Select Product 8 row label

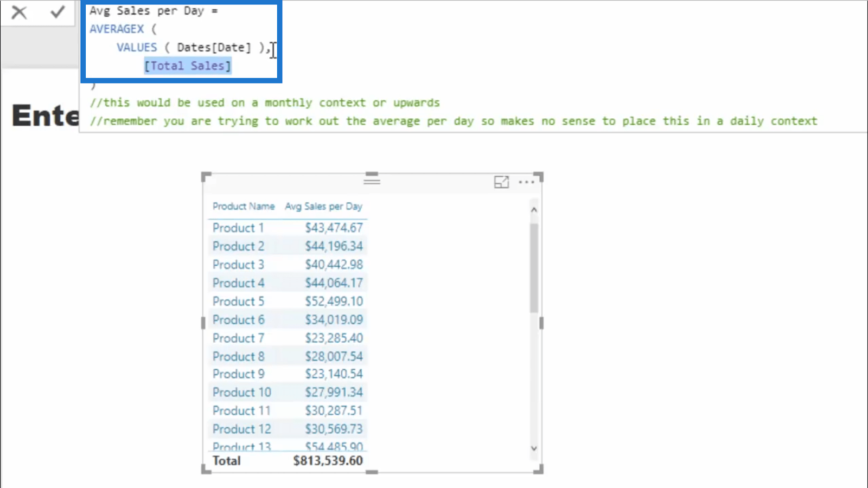click(238, 357)
